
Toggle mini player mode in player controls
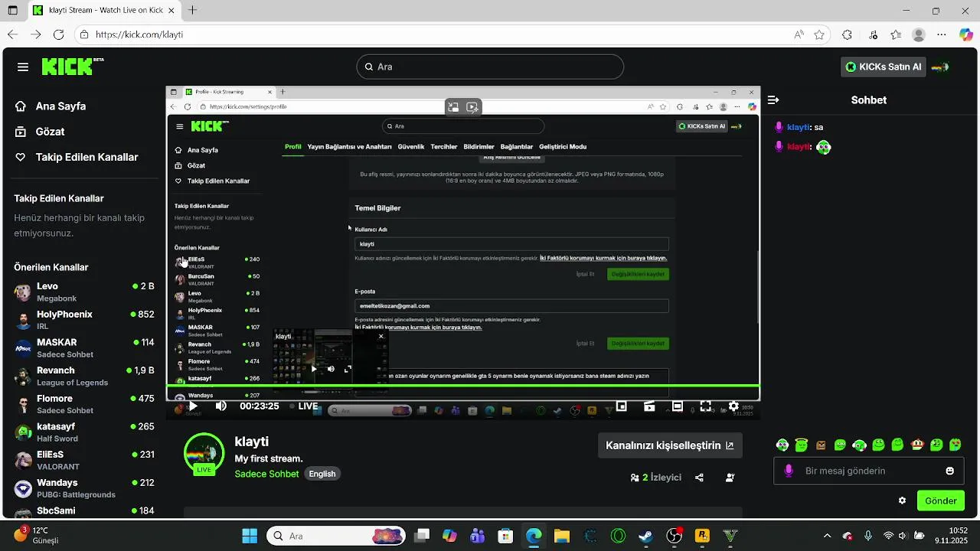click(622, 406)
